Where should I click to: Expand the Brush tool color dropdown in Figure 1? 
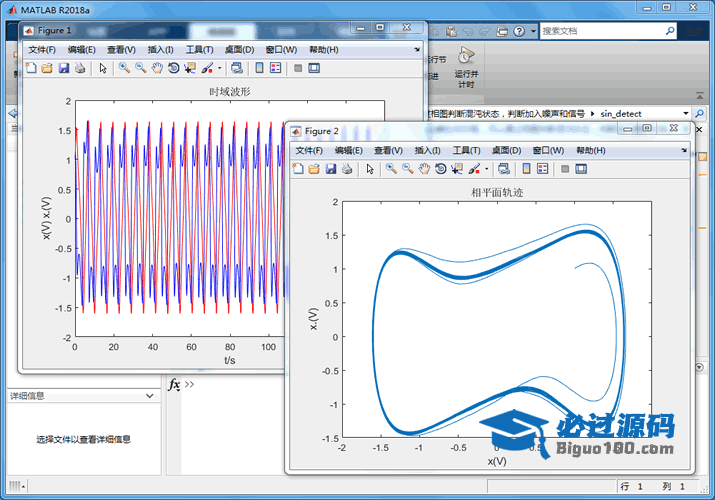click(220, 69)
